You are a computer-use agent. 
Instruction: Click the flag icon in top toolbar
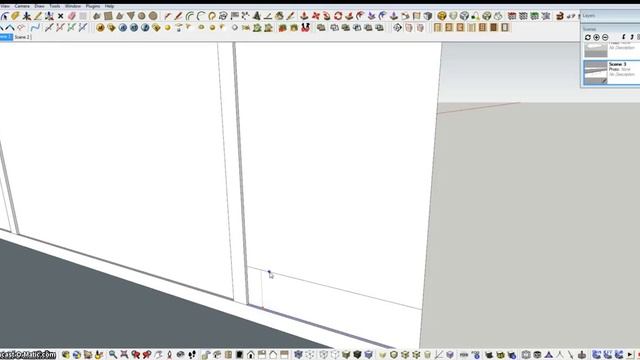(x=235, y=16)
